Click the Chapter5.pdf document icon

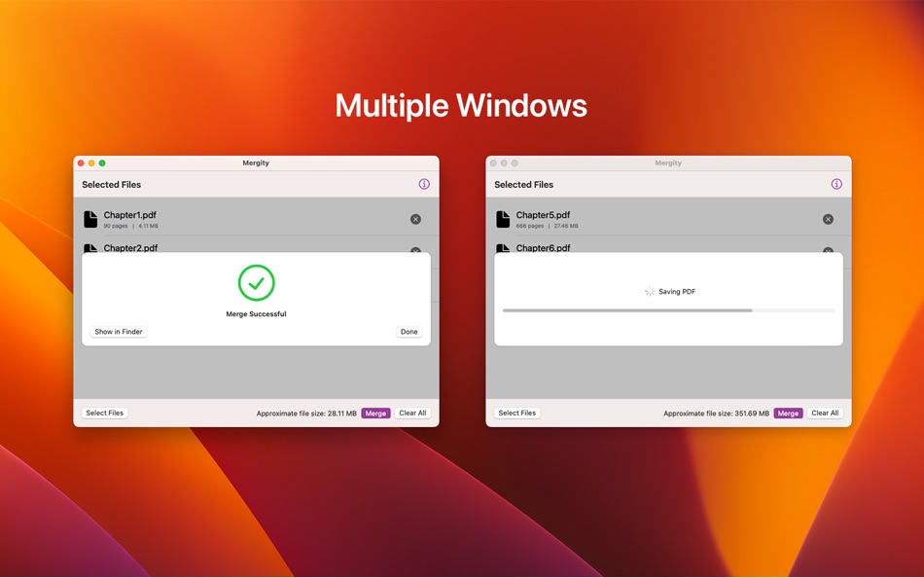503,219
